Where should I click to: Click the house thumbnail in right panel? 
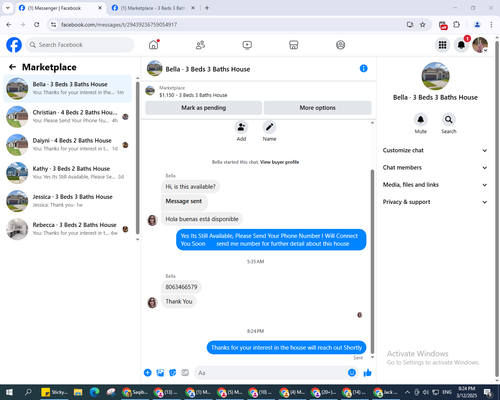click(435, 76)
